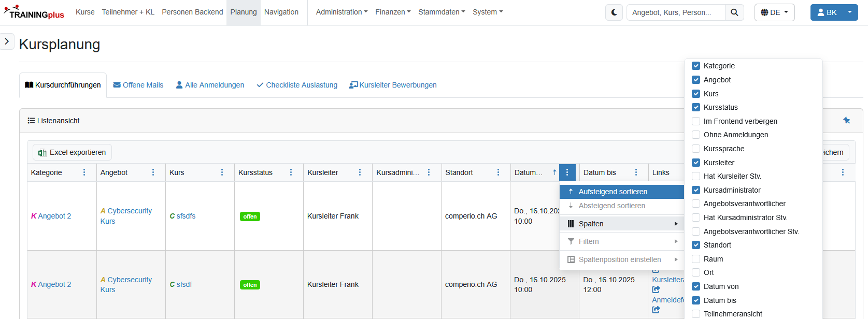
Task: Click the search field Angebot, Kurs, Person
Action: (675, 12)
